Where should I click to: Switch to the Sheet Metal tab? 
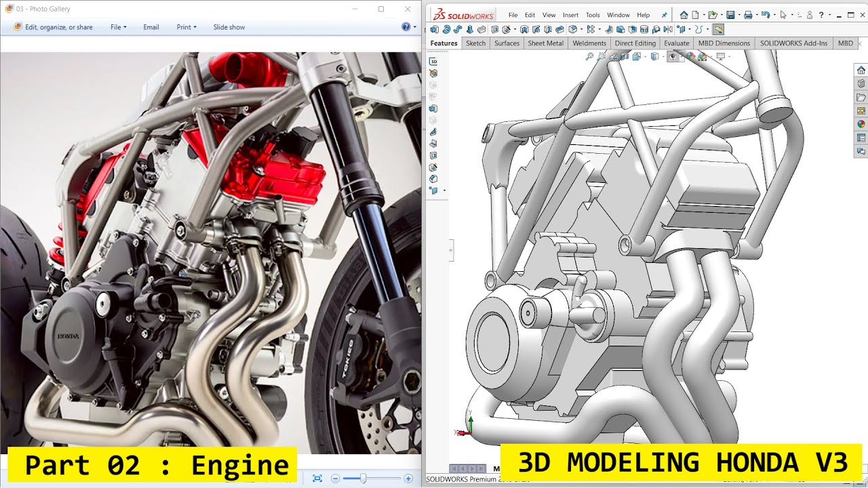click(545, 43)
